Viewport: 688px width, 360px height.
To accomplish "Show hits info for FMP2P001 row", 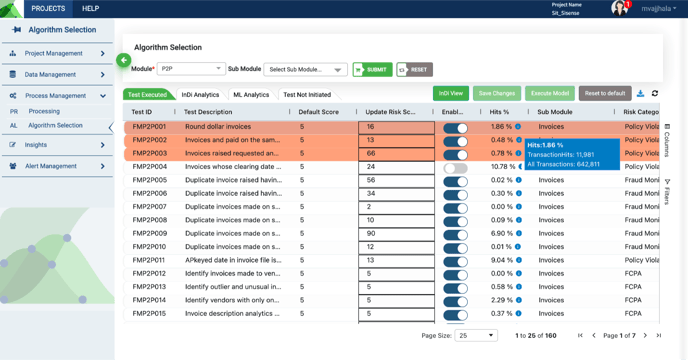I will (x=518, y=126).
